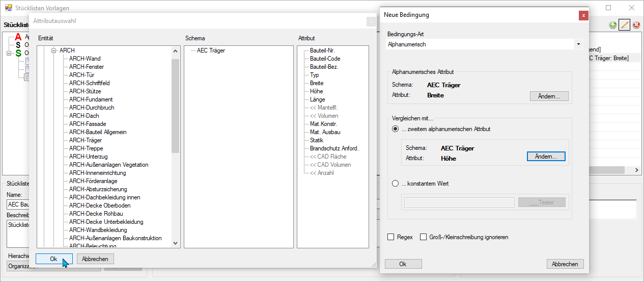This screenshot has height=282, width=644.
Task: Enable the Regex checkbox
Action: pyautogui.click(x=391, y=237)
